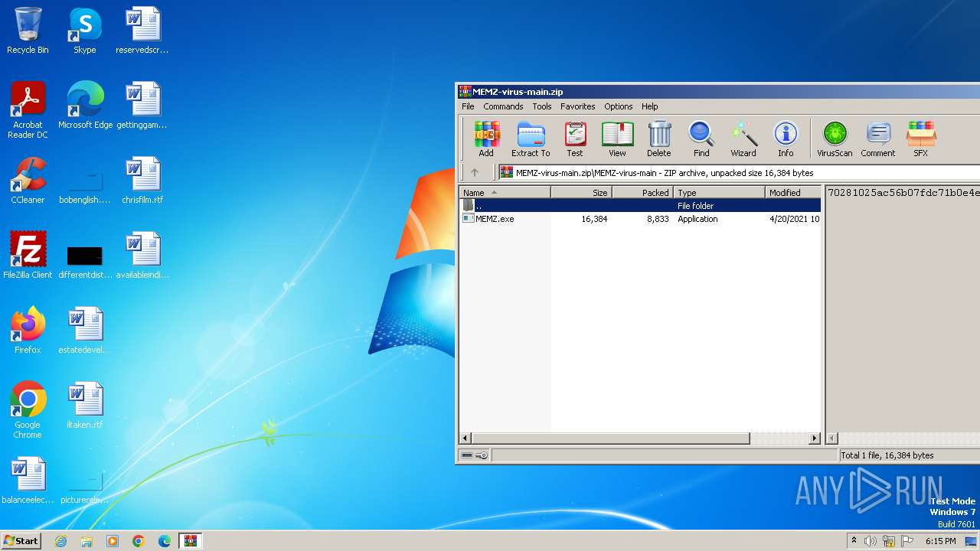The height and width of the screenshot is (551, 980).
Task: Click the Action Center flag icon
Action: [x=907, y=541]
